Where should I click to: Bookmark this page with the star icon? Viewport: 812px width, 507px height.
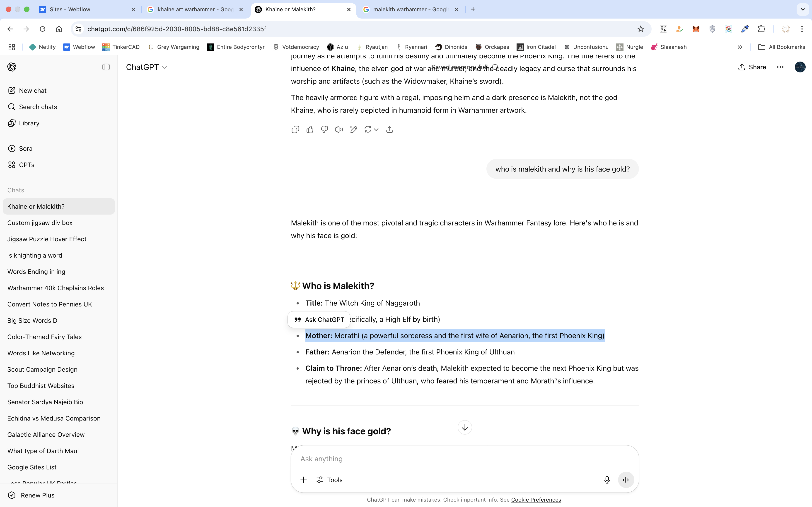click(640, 29)
